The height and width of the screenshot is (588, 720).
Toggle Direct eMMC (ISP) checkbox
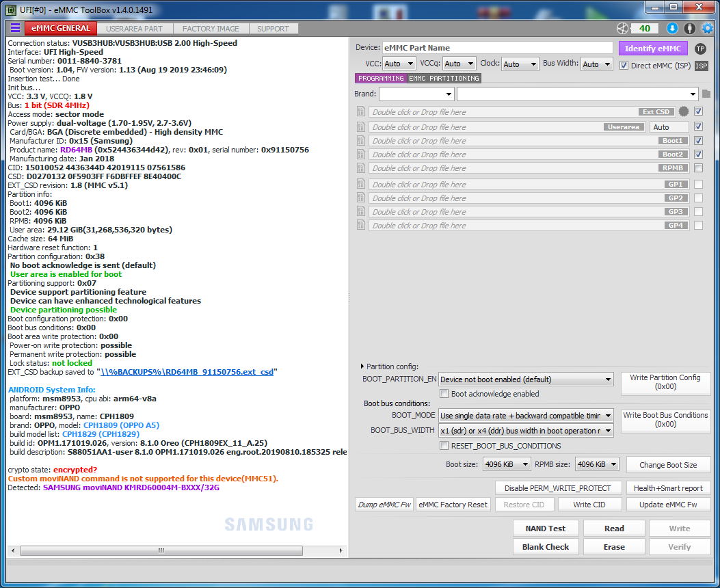point(624,65)
